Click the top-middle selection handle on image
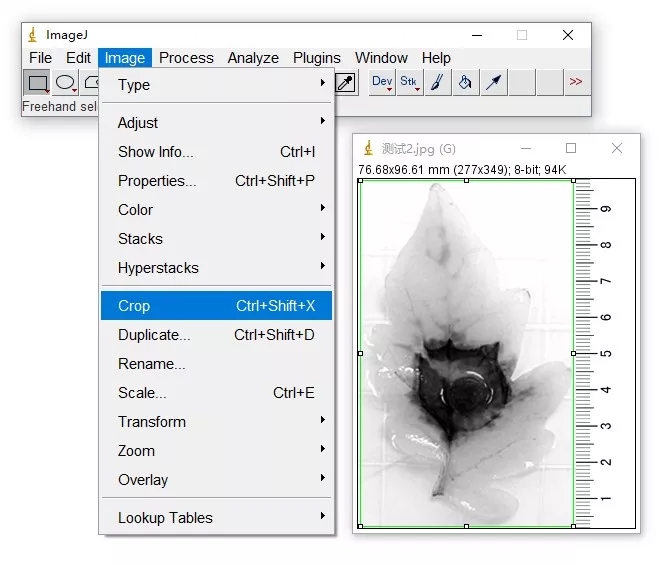The image size is (665, 565). tap(467, 181)
